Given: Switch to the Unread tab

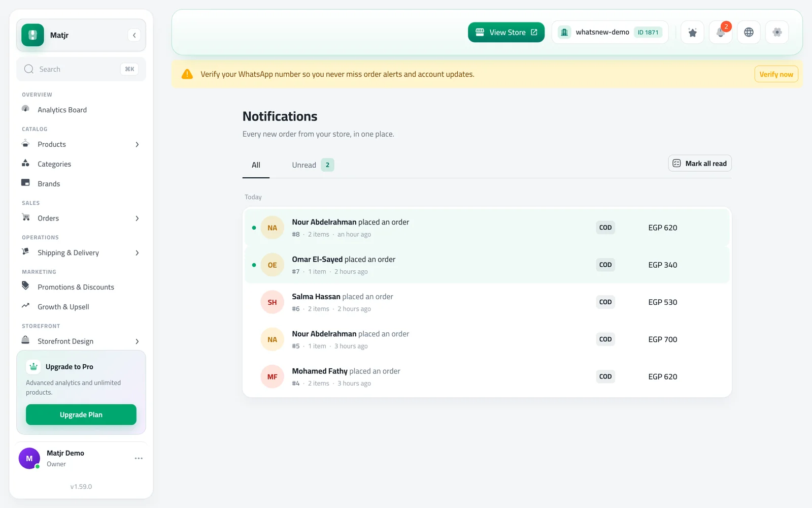Looking at the screenshot, I should tap(313, 165).
